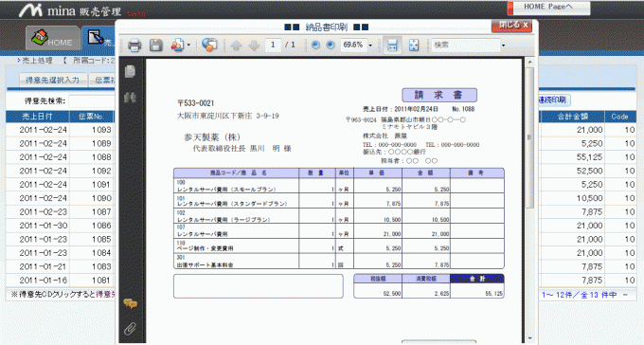Click the PDF scrollbar up arrow
The image size is (644, 345).
click(x=529, y=63)
